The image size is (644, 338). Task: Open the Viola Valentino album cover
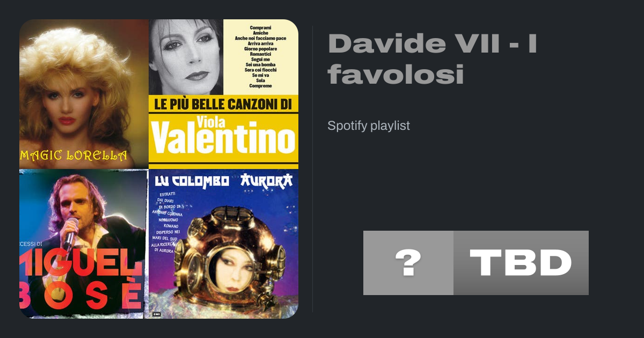pos(223,94)
